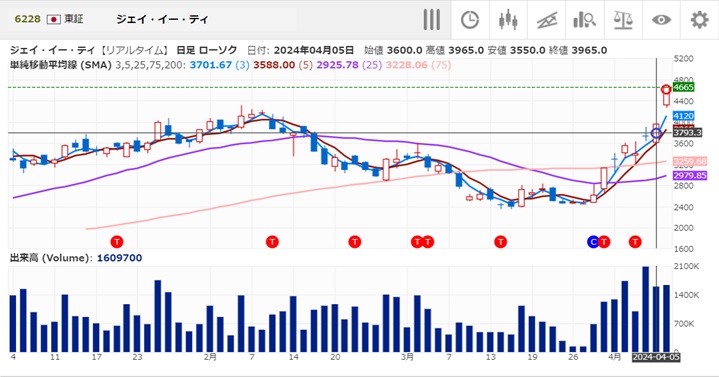Open the bar chart search indicator icon
This screenshot has height=377, width=719.
584,20
